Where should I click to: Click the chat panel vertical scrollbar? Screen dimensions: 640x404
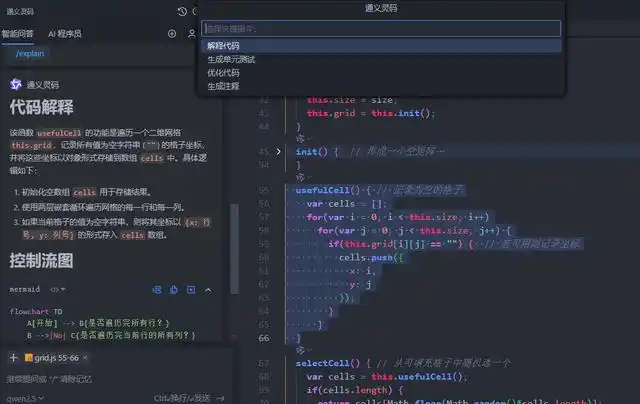tap(234, 249)
